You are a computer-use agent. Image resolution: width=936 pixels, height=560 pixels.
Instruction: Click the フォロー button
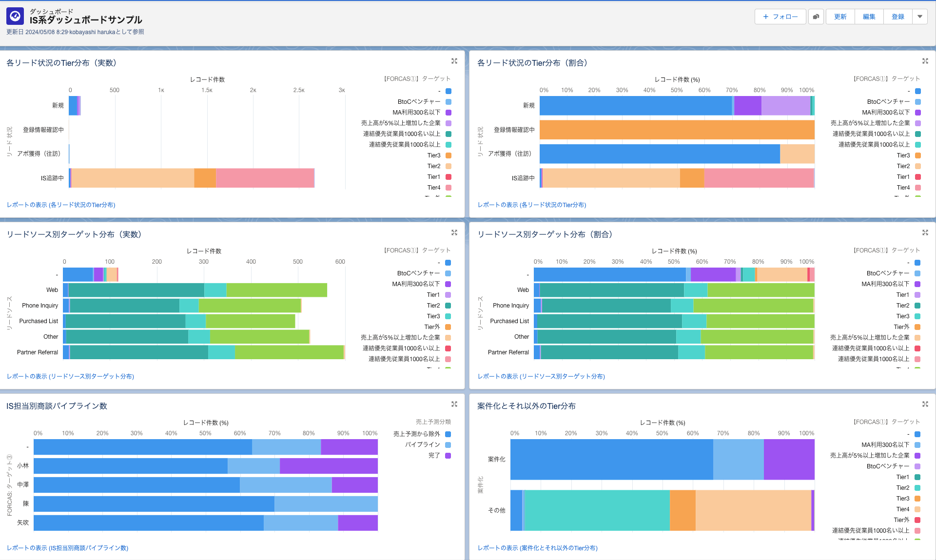point(780,16)
